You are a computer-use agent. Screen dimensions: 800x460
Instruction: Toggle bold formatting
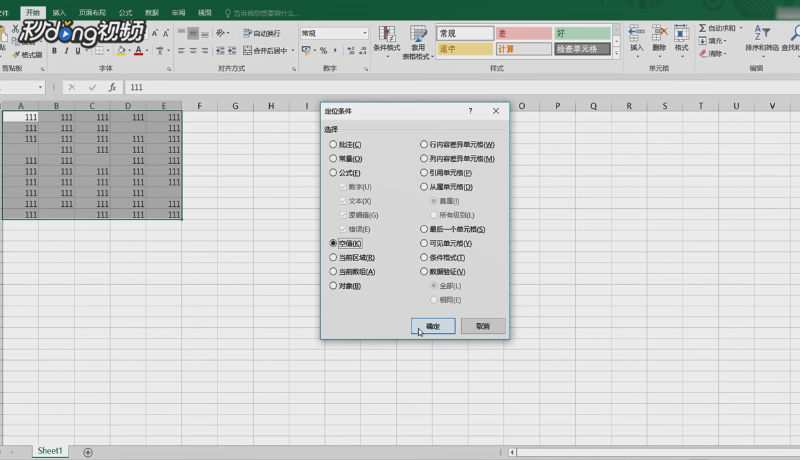point(54,50)
